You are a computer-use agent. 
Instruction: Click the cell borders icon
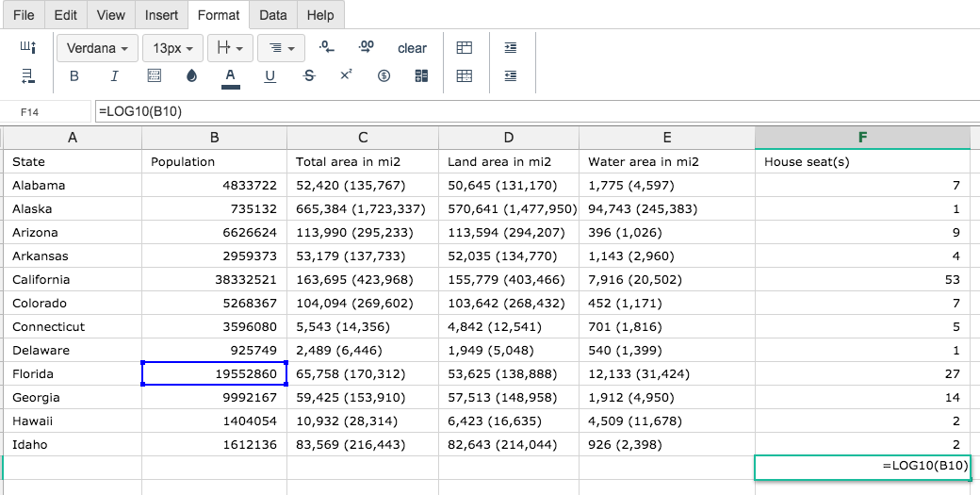[154, 76]
